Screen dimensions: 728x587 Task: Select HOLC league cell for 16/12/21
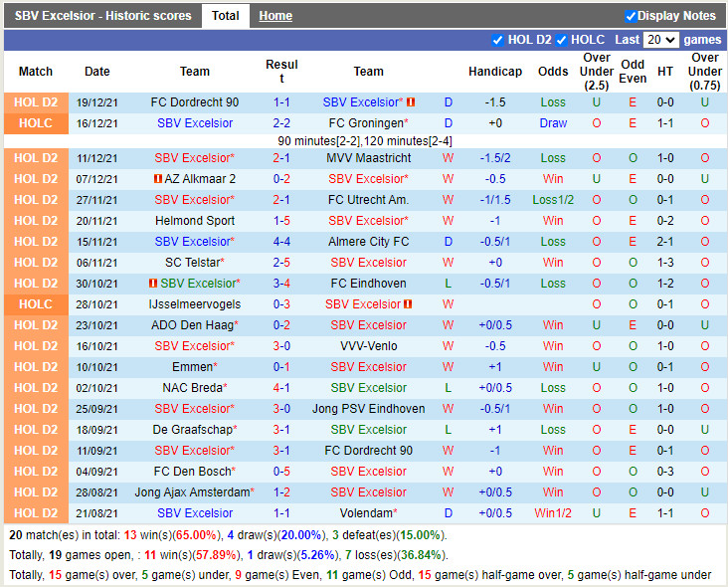pyautogui.click(x=36, y=123)
